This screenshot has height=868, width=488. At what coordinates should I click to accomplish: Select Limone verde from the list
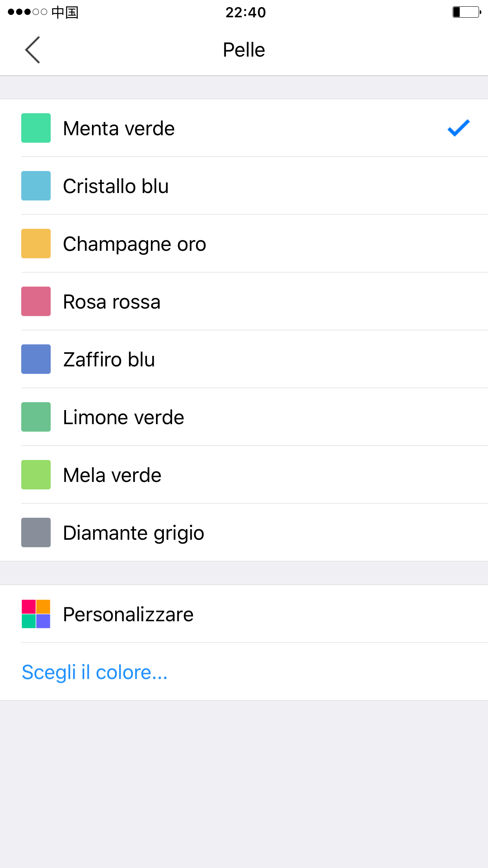244,417
